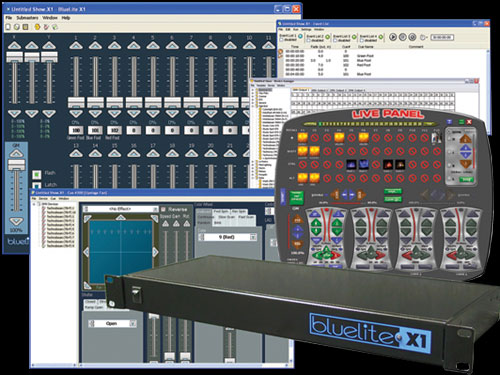Toggle Event List 2 disabled checkbox
Screen dimensions: 500x375
[x=309, y=40]
